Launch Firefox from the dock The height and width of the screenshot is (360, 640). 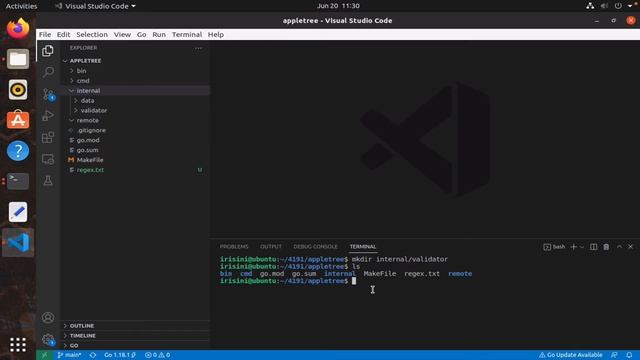(18, 28)
